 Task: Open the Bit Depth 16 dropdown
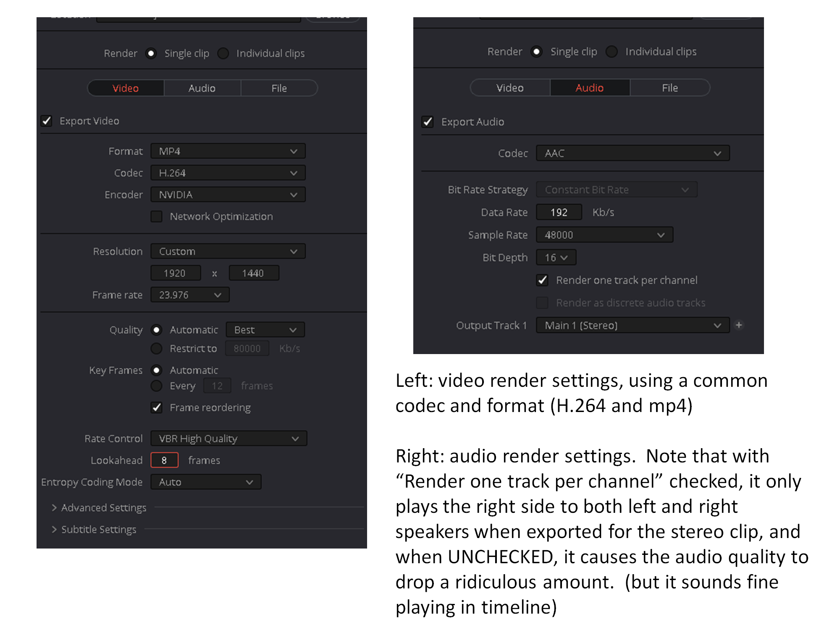[x=556, y=257]
